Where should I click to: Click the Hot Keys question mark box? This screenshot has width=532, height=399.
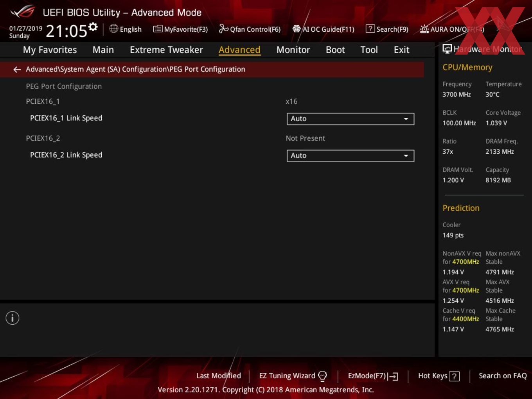click(x=454, y=376)
